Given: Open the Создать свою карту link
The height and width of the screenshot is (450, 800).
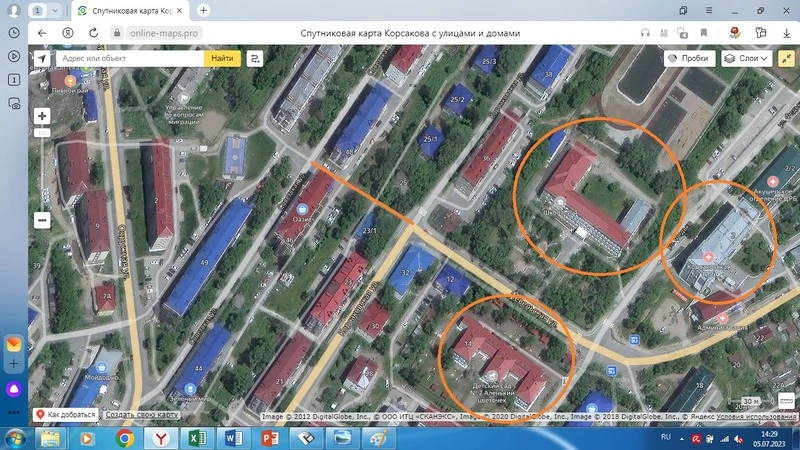Looking at the screenshot, I should [142, 415].
